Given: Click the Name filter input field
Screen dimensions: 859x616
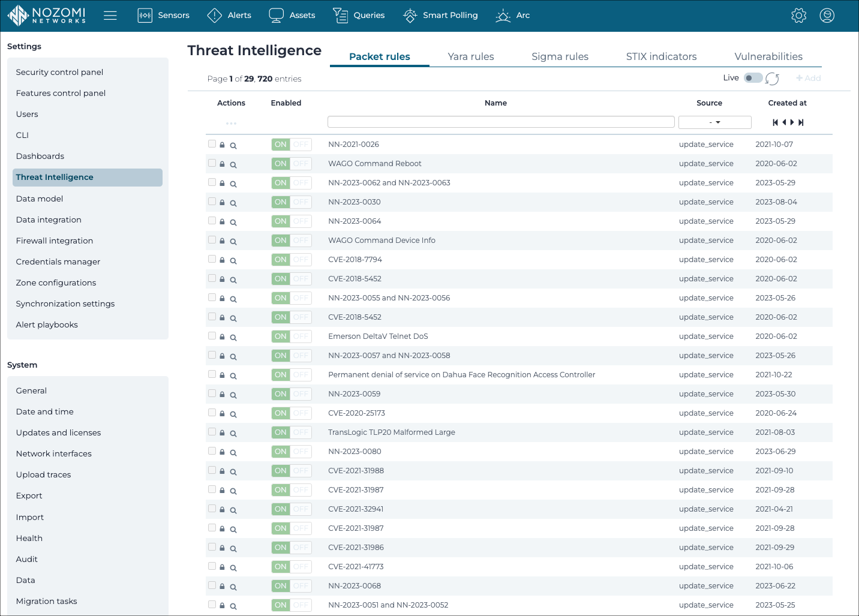Looking at the screenshot, I should tap(501, 122).
